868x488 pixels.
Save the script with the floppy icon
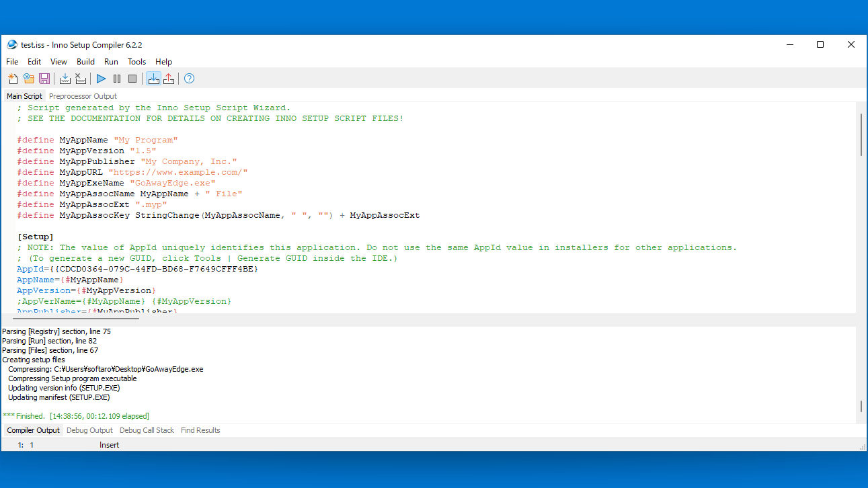44,79
